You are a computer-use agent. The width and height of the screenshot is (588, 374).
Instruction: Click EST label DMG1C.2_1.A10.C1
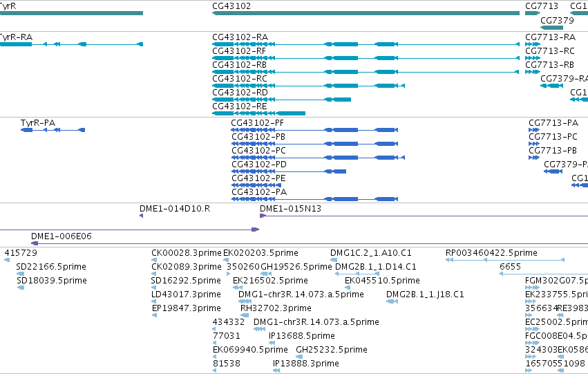pos(371,253)
